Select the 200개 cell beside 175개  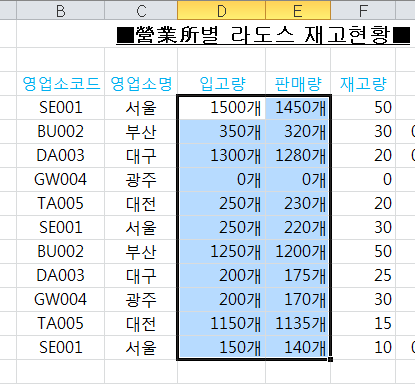[x=221, y=275]
